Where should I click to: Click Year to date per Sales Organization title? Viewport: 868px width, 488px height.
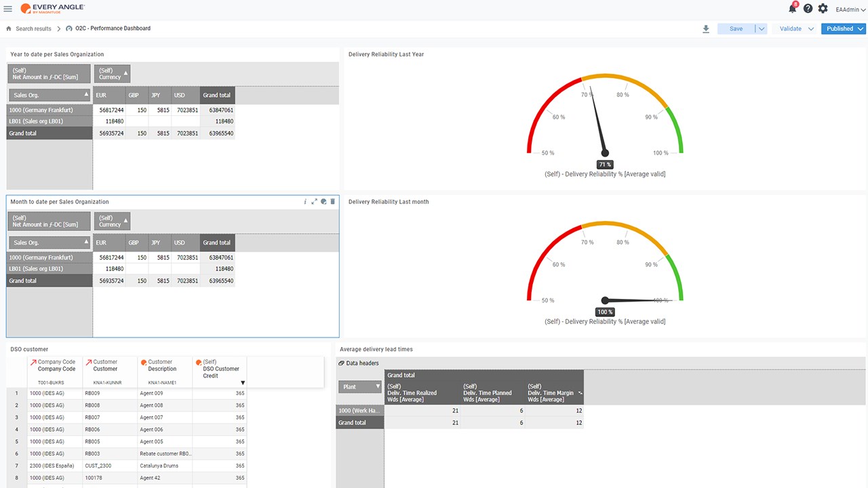coord(57,54)
